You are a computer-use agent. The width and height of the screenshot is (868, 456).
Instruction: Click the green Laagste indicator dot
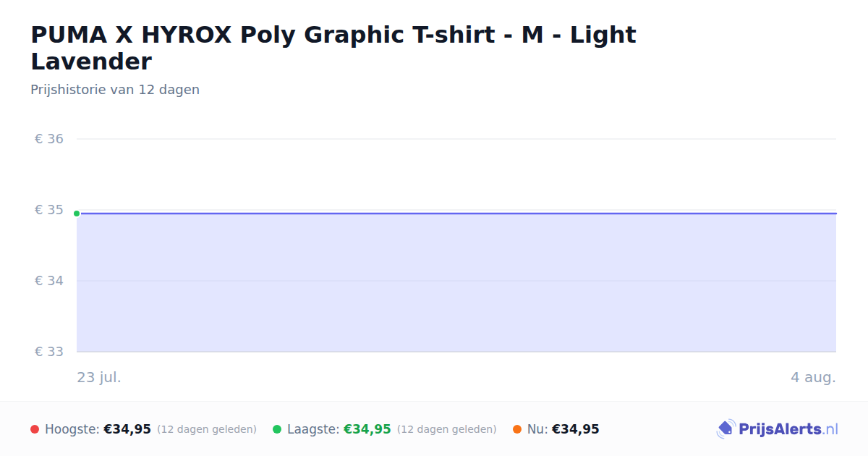click(277, 429)
